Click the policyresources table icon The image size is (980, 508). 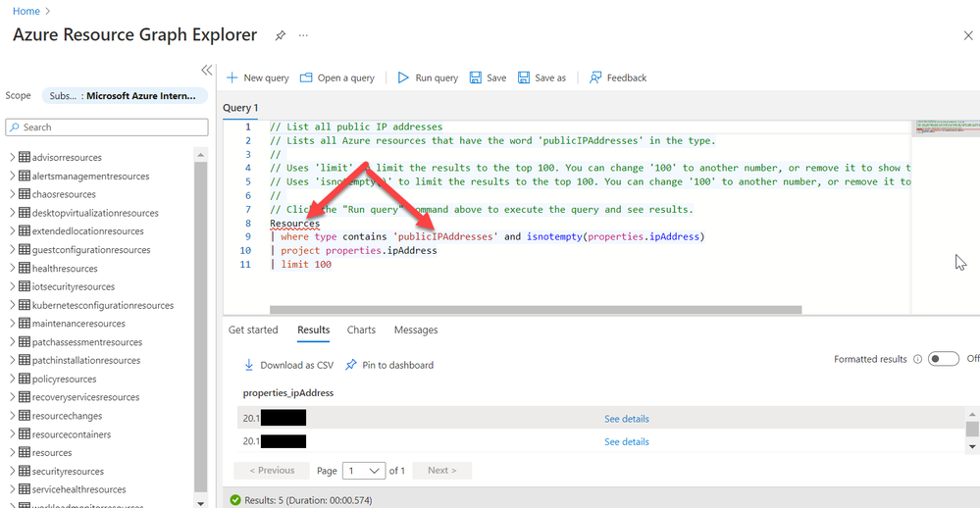(25, 379)
